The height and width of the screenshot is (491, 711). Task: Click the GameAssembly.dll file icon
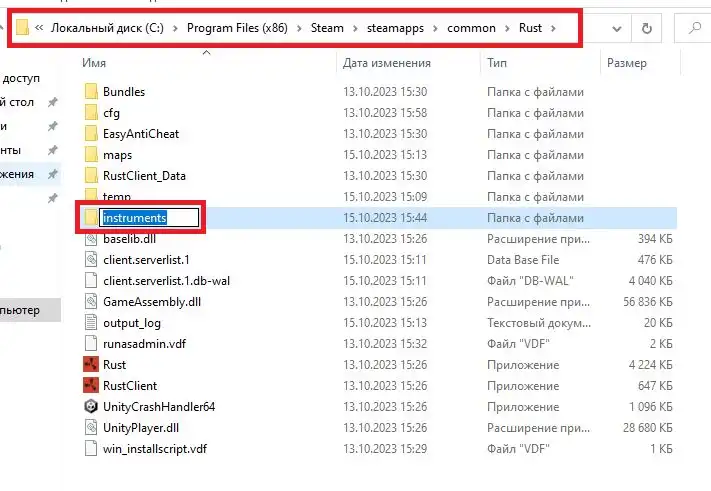[91, 301]
